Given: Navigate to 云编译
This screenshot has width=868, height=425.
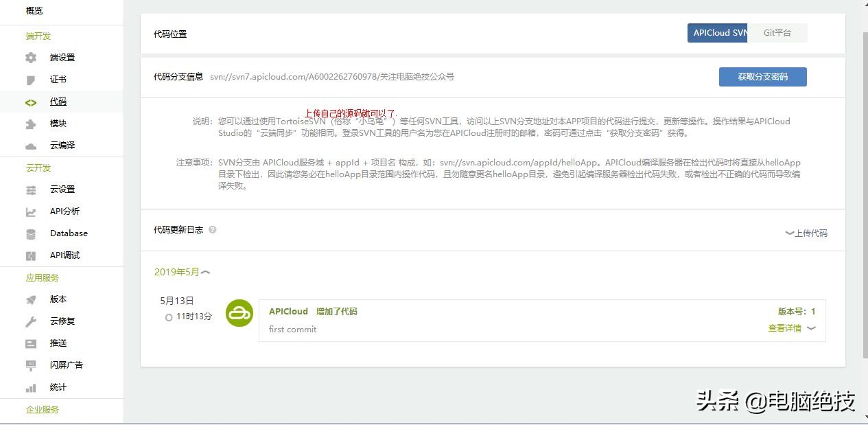Looking at the screenshot, I should pyautogui.click(x=62, y=146).
